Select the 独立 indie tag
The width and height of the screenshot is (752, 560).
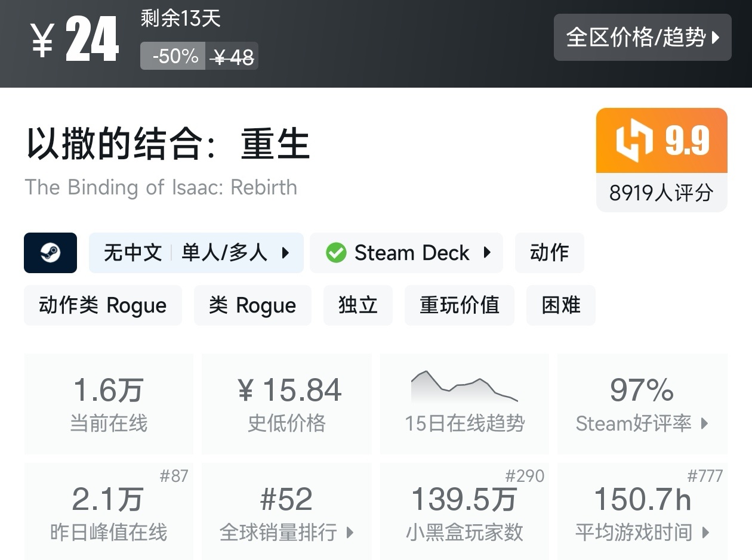[x=358, y=305]
